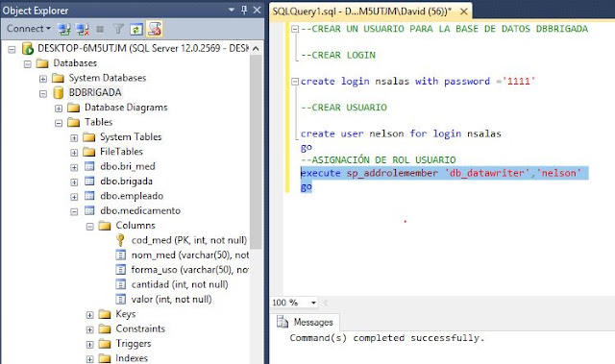Screen dimensions: 615x364
Task: Click the column icon beside forma_uso
Action: point(121,270)
